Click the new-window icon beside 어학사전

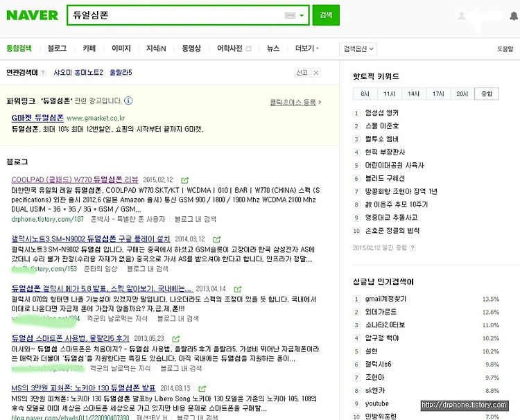click(x=248, y=49)
